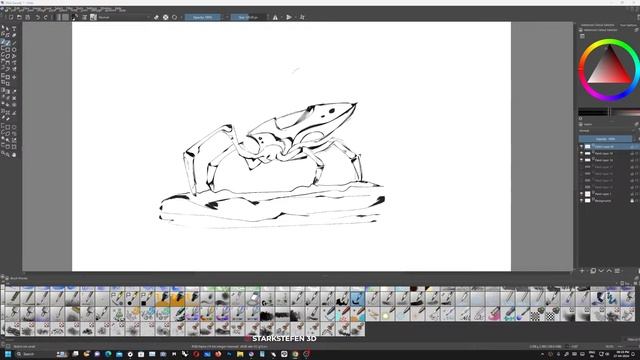The height and width of the screenshot is (360, 640).
Task: Select the Pan hand tool in toolbox
Action: point(14,155)
